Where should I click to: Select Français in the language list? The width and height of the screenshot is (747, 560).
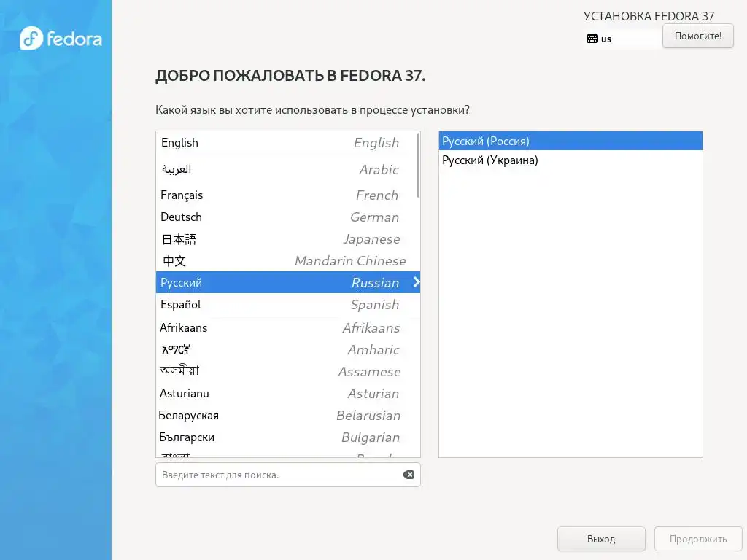[286, 195]
